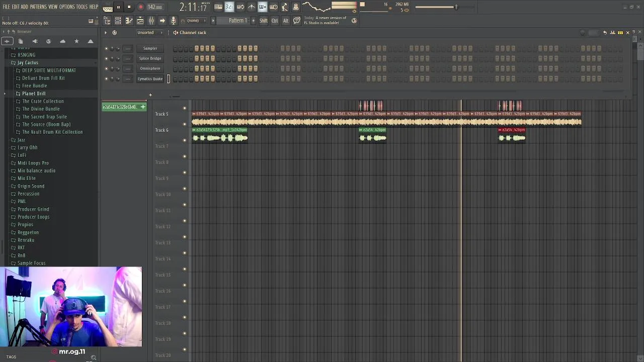This screenshot has width=644, height=362.
Task: Add a channel with the plus button
Action: pos(150,95)
